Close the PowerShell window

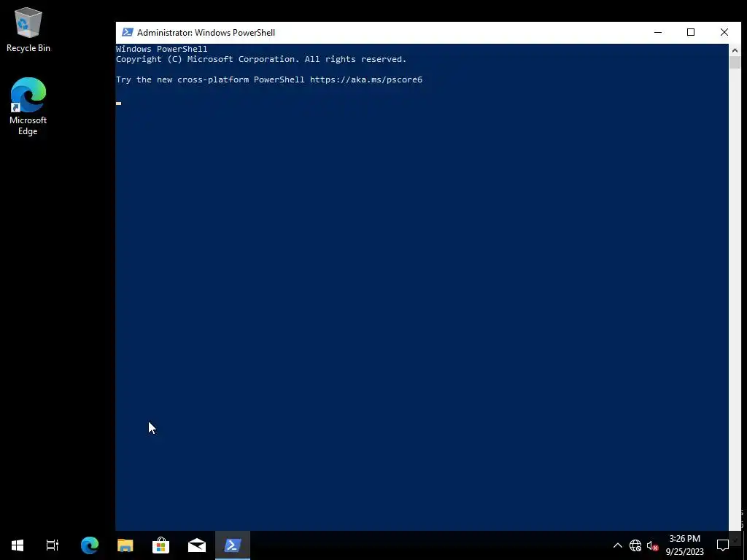tap(724, 32)
